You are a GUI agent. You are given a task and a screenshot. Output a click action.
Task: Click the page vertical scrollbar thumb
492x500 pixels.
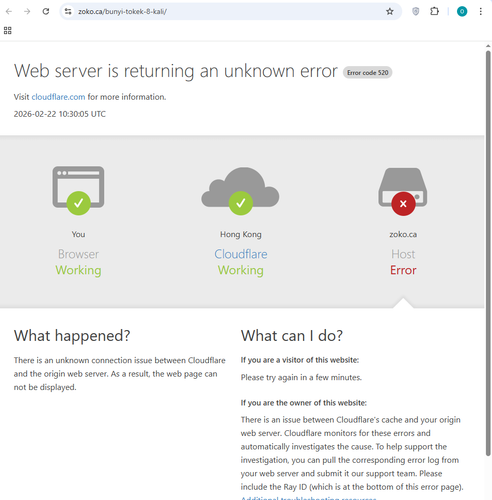click(488, 253)
